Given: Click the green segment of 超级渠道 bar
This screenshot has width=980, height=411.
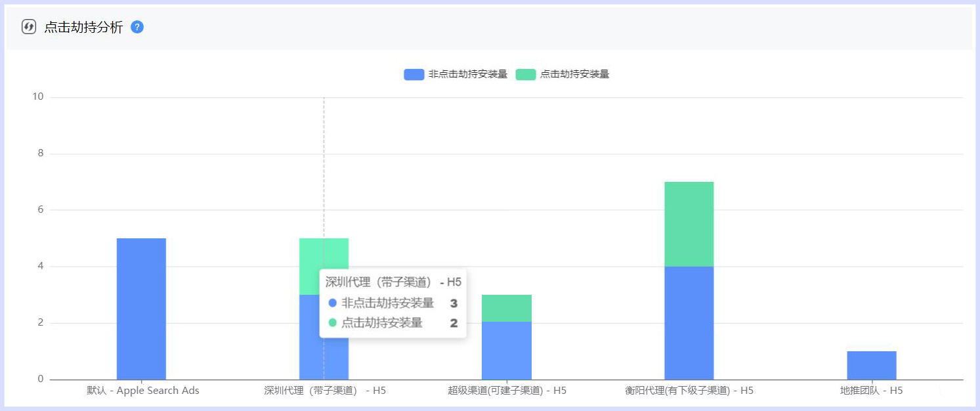Looking at the screenshot, I should (507, 309).
